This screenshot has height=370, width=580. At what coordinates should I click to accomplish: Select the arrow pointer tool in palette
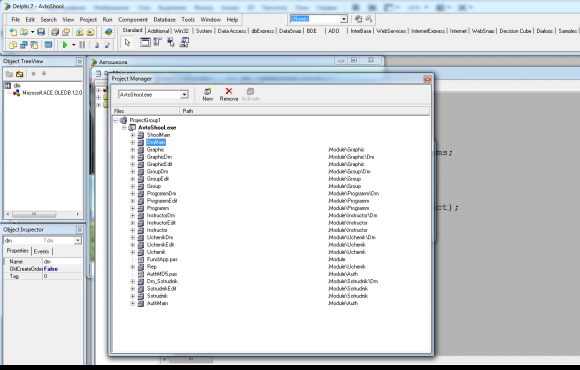[x=127, y=43]
